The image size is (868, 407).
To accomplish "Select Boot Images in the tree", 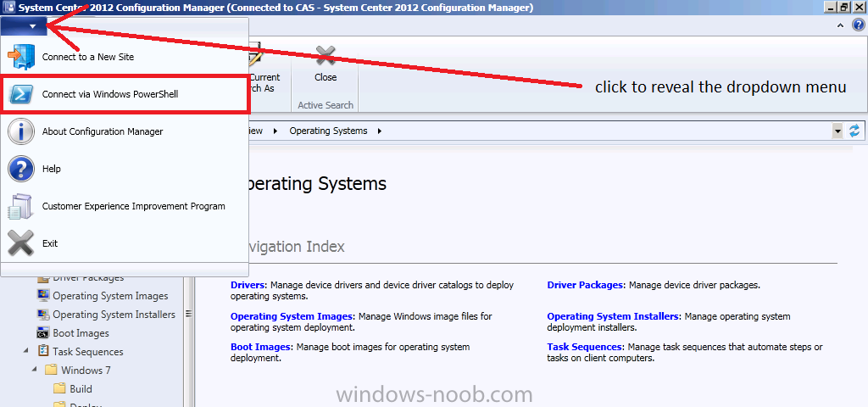I will (81, 332).
